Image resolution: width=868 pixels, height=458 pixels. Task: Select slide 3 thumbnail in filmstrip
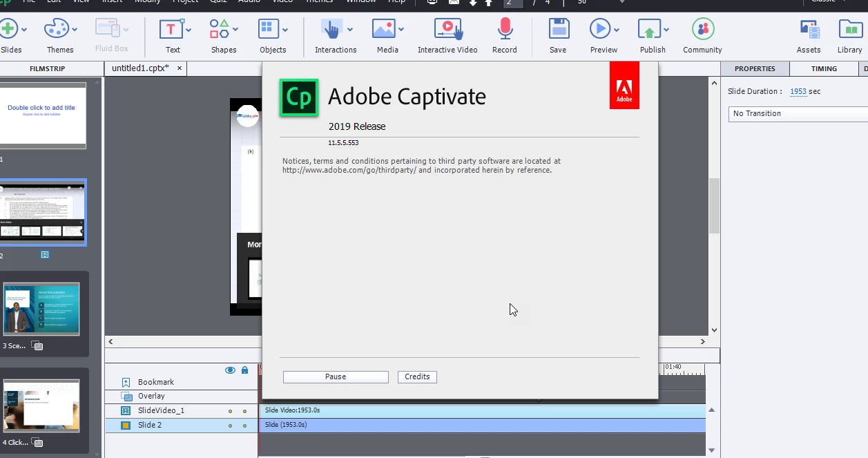click(41, 309)
